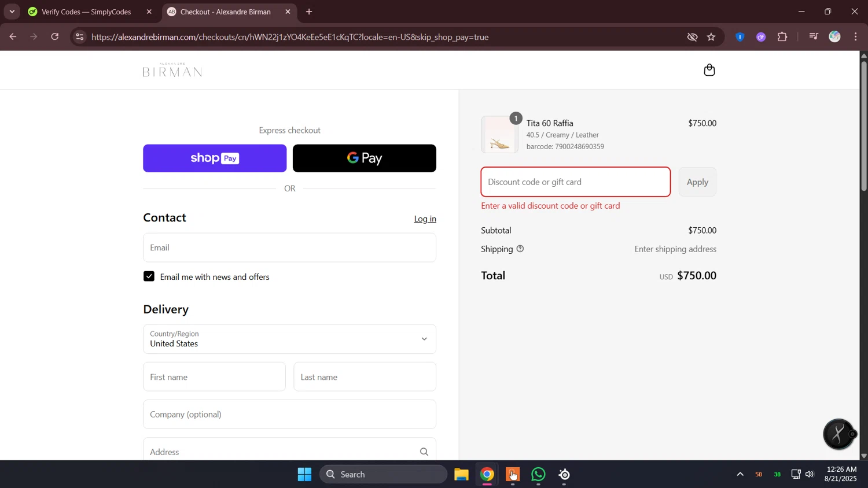The image size is (868, 488).
Task: Click the browser address bar URL
Action: tap(290, 37)
